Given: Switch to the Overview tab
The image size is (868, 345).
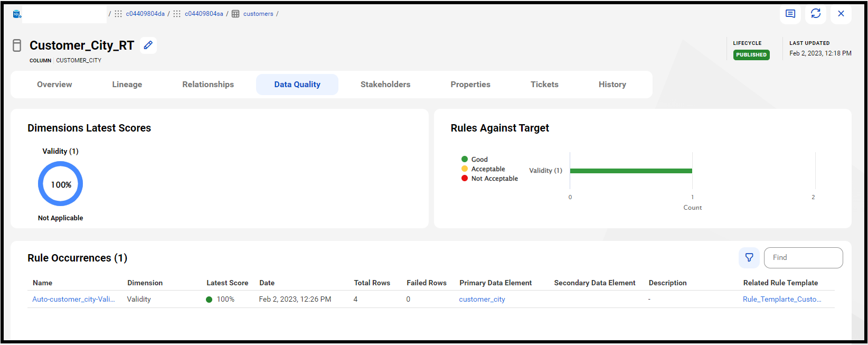Looking at the screenshot, I should (x=54, y=85).
